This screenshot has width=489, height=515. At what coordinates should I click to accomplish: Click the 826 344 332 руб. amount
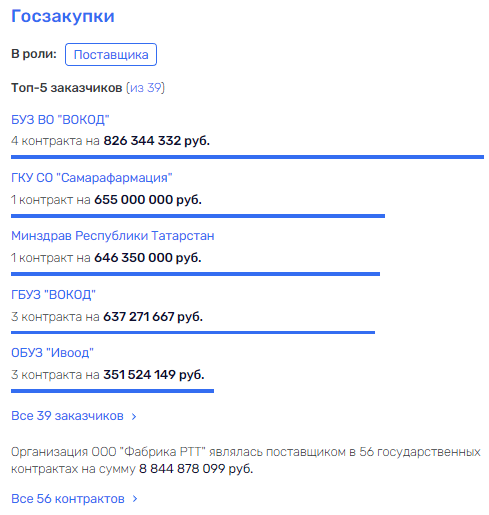(x=157, y=141)
